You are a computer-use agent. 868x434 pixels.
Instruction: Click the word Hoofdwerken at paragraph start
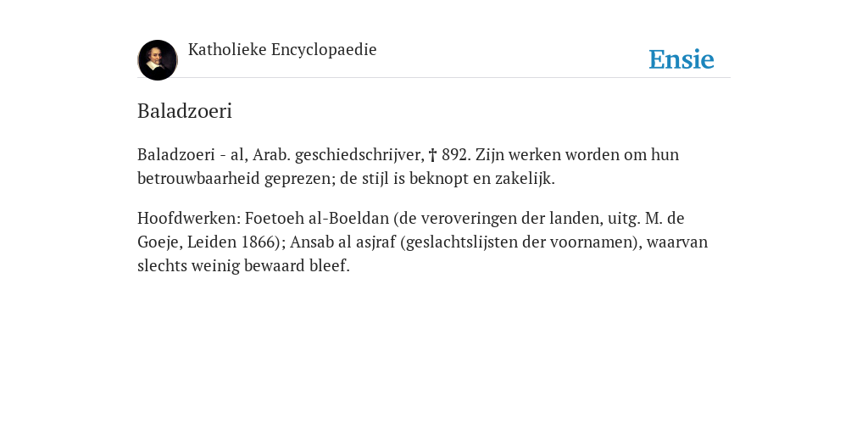point(187,218)
